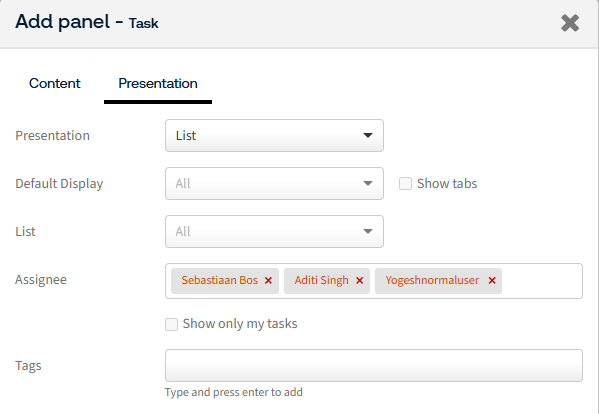Viewport: 599px width, 414px height.
Task: Expand the List filter dropdown
Action: pos(274,231)
